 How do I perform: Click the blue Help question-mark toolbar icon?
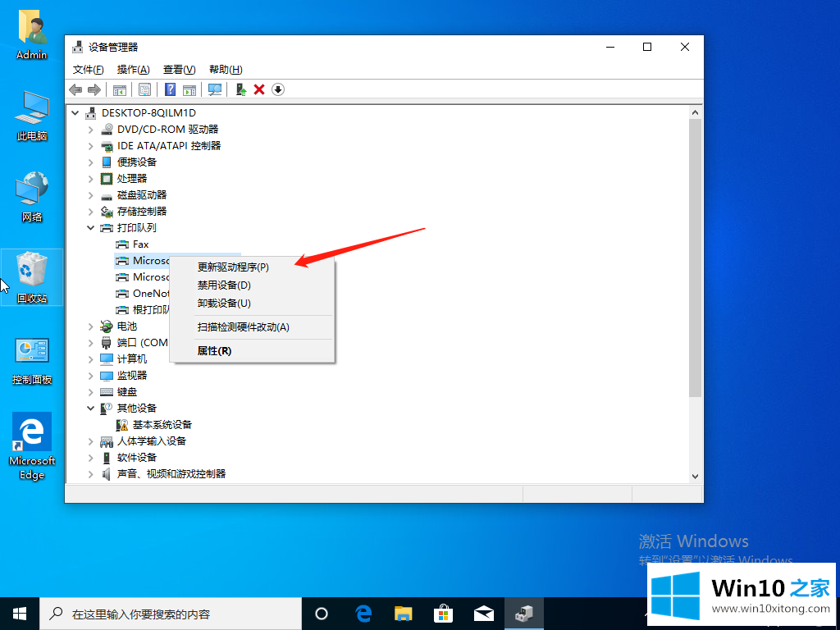tap(171, 89)
